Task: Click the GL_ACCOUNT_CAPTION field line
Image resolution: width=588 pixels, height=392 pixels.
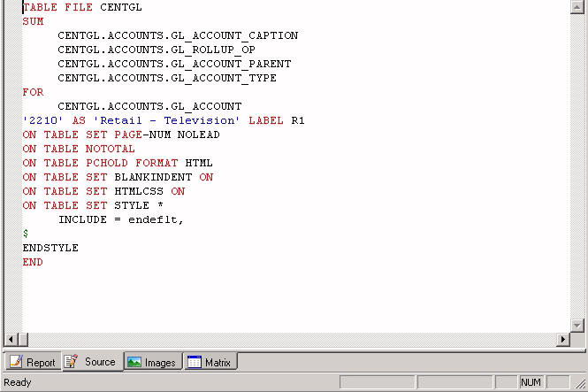Action: pyautogui.click(x=178, y=35)
